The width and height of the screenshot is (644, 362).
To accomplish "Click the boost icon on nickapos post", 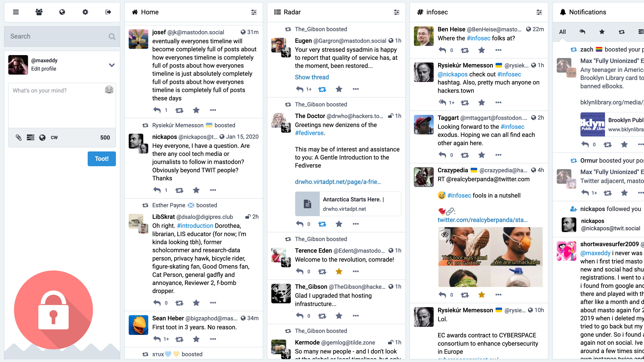I will click(x=178, y=190).
